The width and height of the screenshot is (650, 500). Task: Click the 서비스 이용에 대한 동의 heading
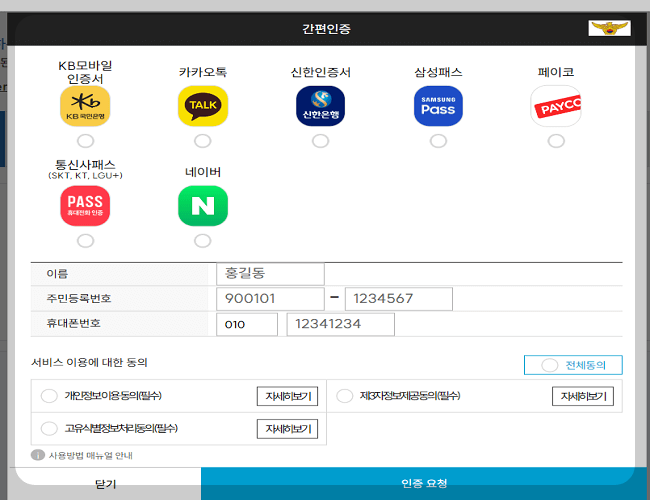[x=89, y=362]
